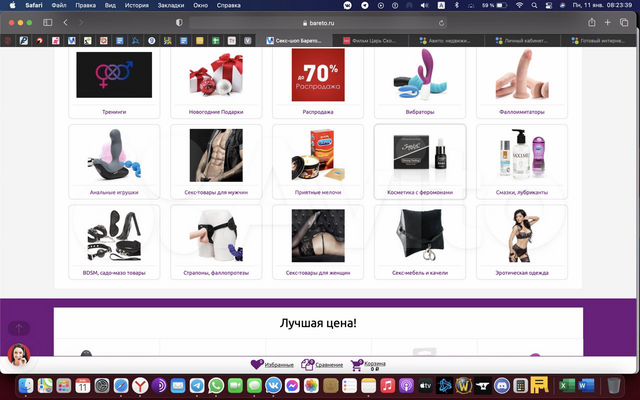This screenshot has height=400, width=640.
Task: Click the support chat avatar icon
Action: click(x=18, y=354)
